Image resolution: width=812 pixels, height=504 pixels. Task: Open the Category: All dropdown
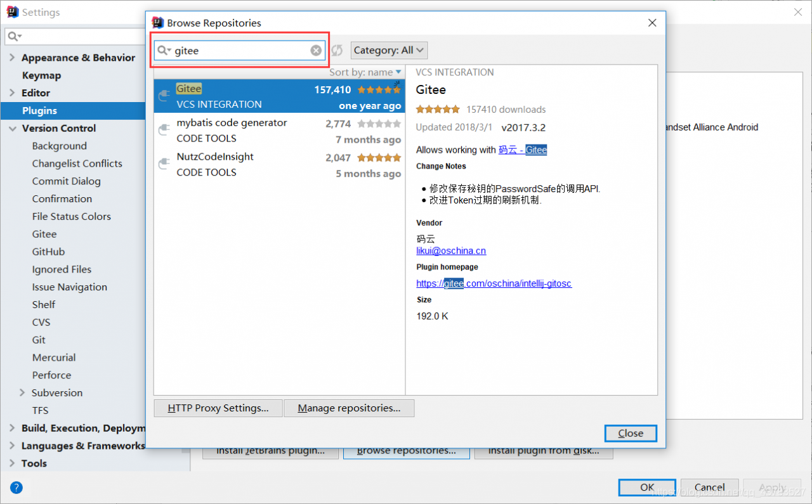389,50
